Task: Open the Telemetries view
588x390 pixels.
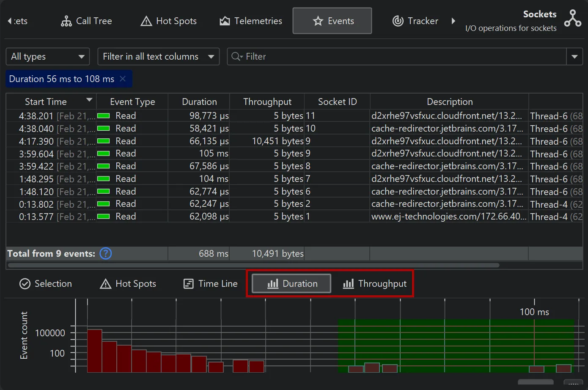Action: coord(250,21)
